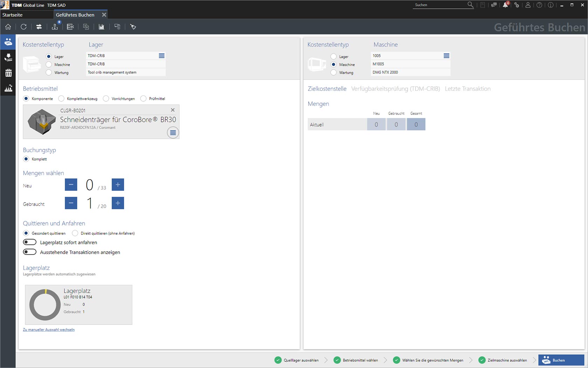Viewport: 588px width, 368px height.
Task: Toggle Lagerplatz sofort anfahren switch
Action: pyautogui.click(x=30, y=242)
